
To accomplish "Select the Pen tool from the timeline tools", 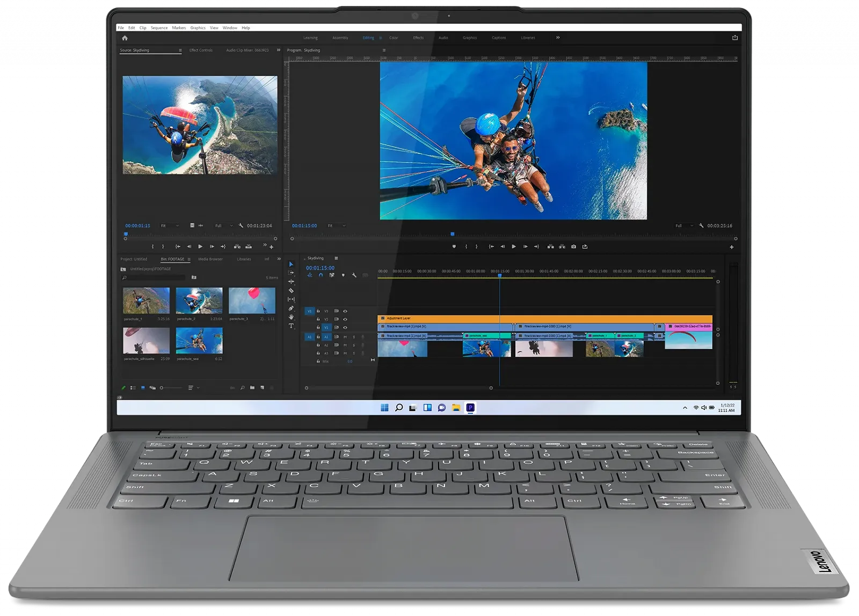I will point(292,309).
